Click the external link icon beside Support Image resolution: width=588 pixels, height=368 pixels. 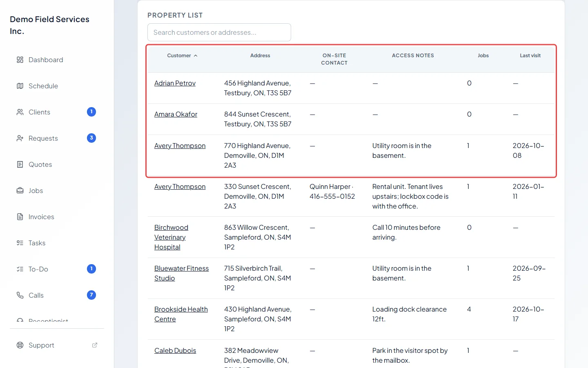pos(95,345)
